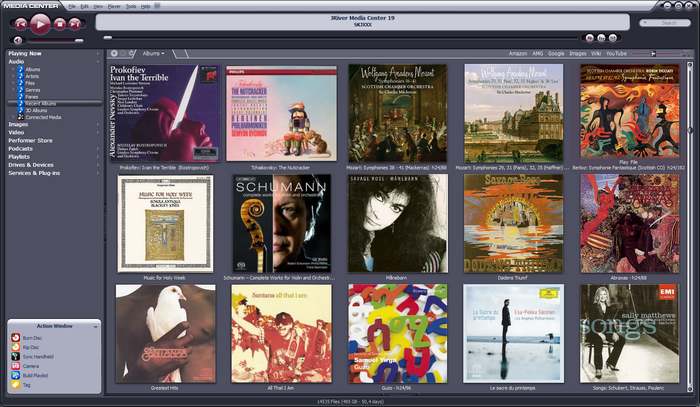Screen dimensions: 700x407
Task: Stop playback with the Stop button
Action: point(60,24)
